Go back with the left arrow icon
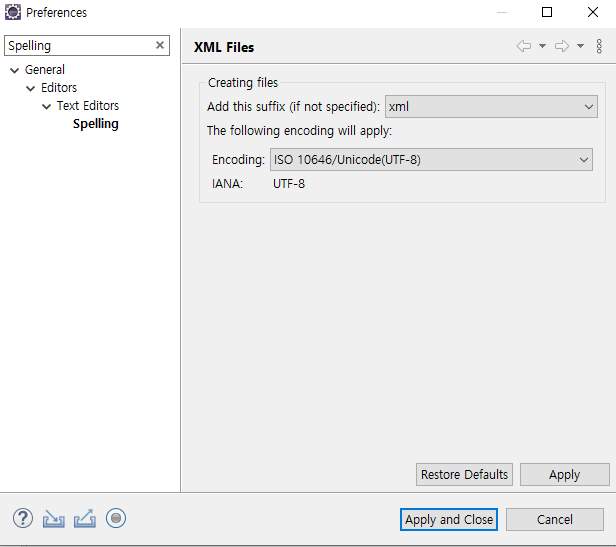This screenshot has height=547, width=616. pyautogui.click(x=524, y=46)
